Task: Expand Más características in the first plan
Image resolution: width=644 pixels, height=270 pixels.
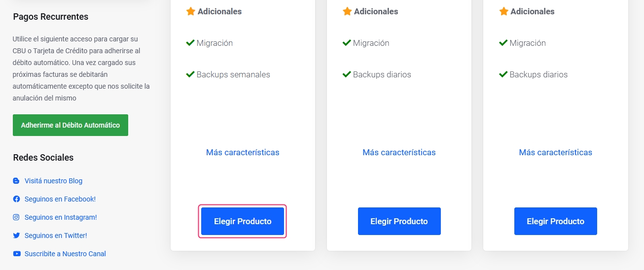Action: (x=243, y=152)
